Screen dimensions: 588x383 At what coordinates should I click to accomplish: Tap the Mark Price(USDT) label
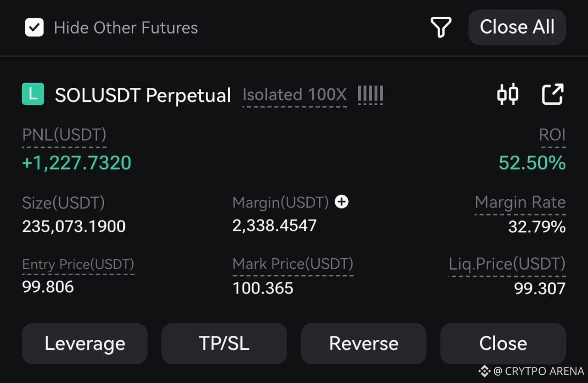[293, 264]
